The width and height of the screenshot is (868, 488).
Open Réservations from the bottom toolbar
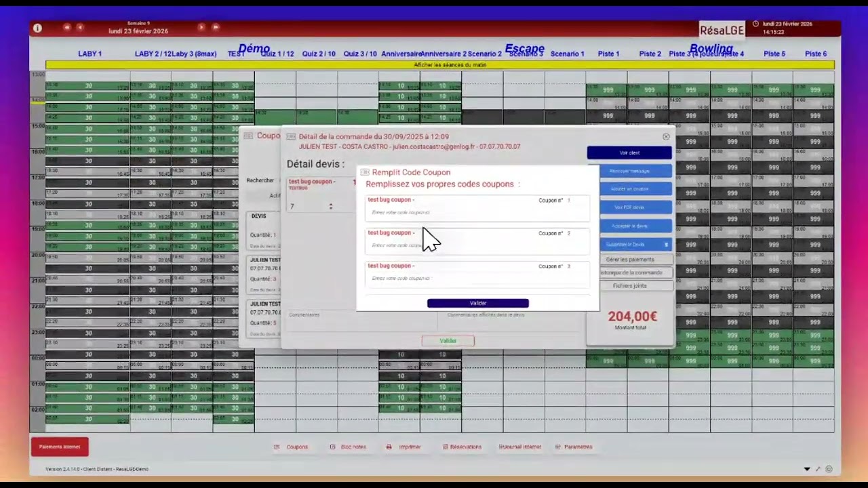click(x=462, y=447)
